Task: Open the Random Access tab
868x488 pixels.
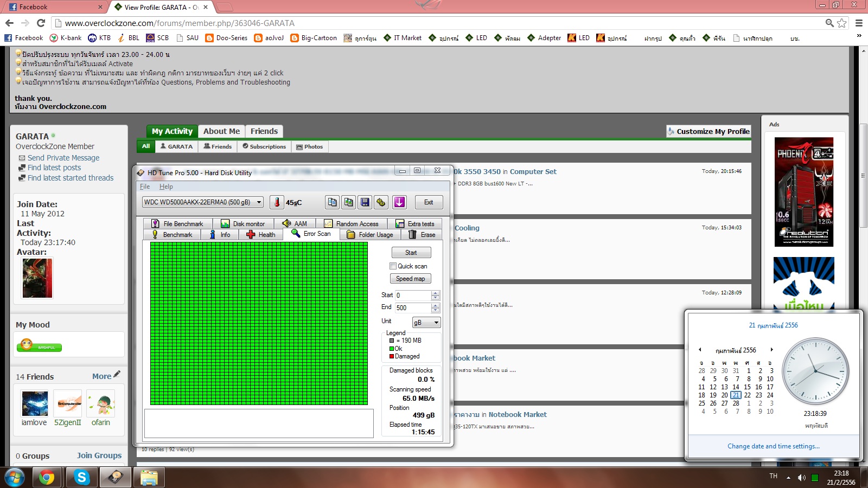Action: (352, 223)
